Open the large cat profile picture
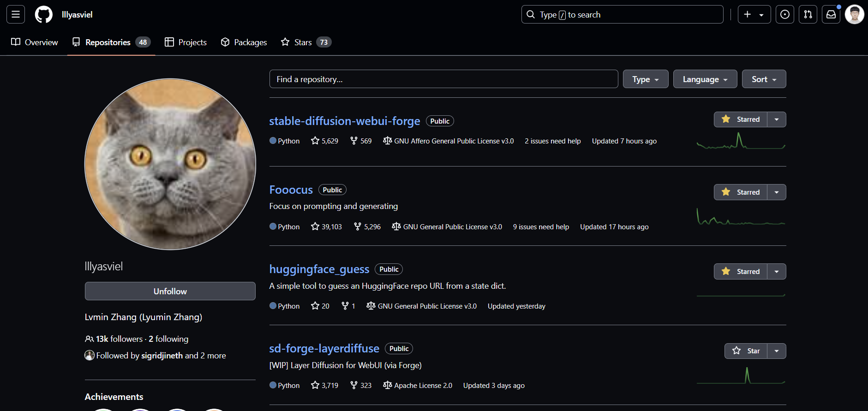 pyautogui.click(x=170, y=164)
